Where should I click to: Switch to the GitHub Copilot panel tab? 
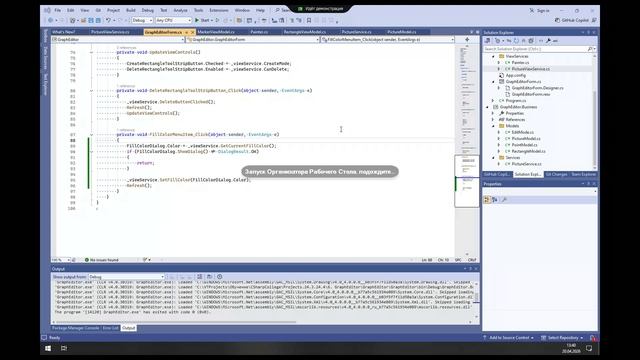[497, 174]
